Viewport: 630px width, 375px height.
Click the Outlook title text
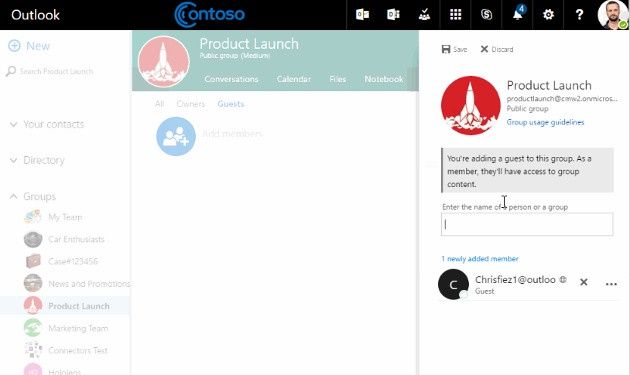coord(35,15)
